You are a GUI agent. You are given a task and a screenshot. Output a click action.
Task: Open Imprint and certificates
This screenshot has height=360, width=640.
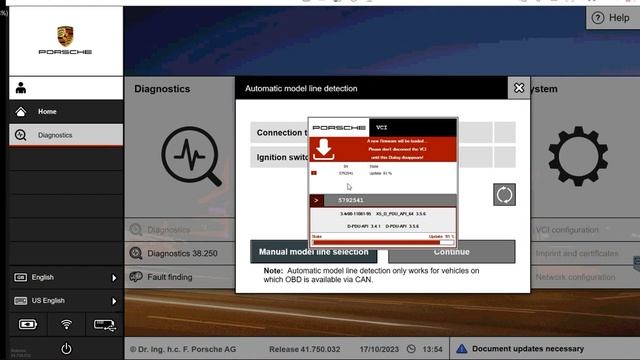coord(576,253)
